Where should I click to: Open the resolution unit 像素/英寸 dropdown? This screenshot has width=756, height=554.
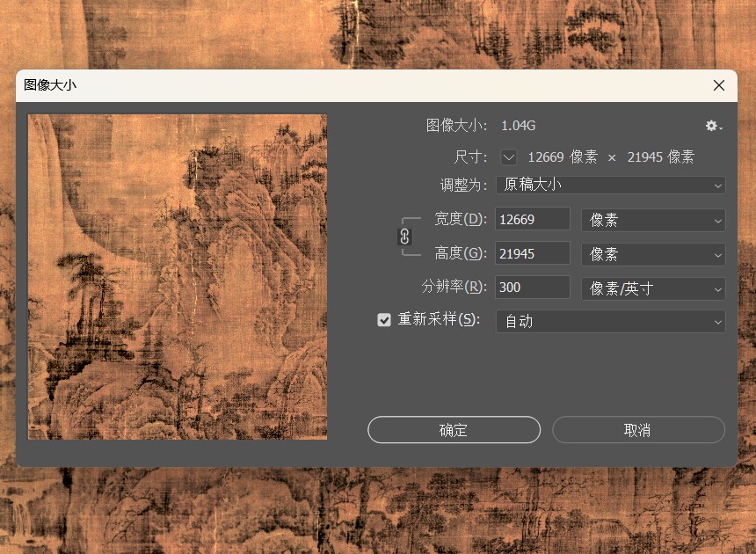click(653, 288)
